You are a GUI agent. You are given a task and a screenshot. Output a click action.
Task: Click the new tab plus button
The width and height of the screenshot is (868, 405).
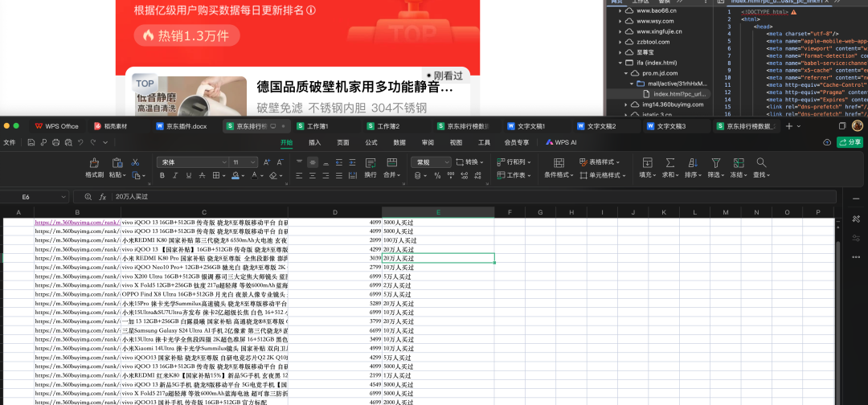[x=789, y=126]
